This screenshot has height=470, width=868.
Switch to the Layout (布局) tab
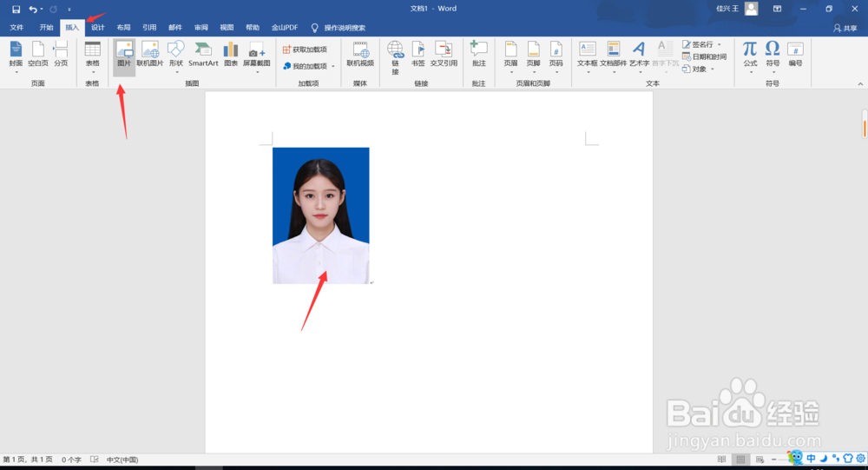pos(123,28)
